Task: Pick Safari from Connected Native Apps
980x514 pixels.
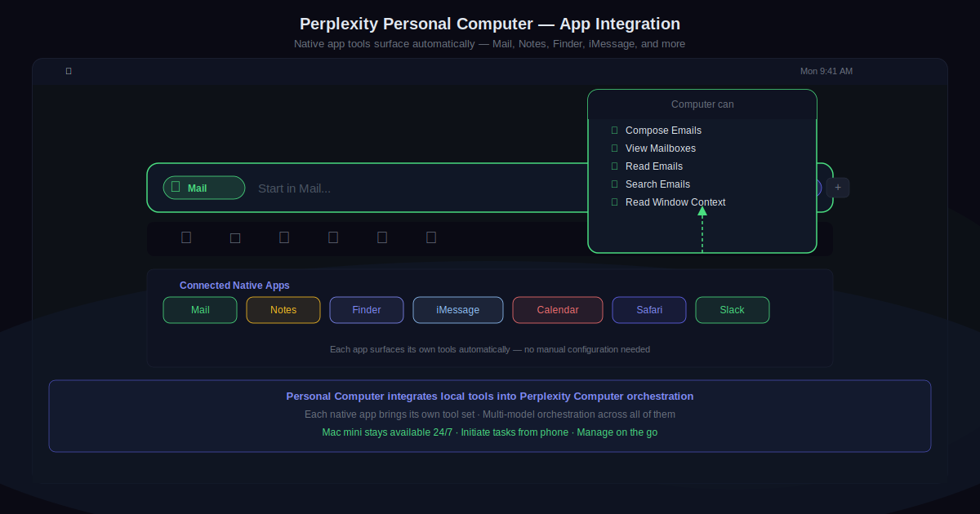Action: click(x=649, y=310)
